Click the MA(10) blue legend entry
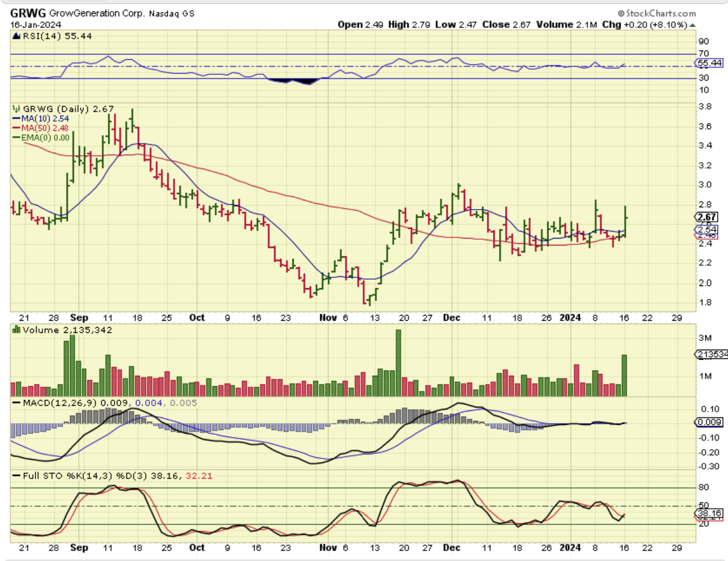This screenshot has height=561, width=728. pos(41,119)
